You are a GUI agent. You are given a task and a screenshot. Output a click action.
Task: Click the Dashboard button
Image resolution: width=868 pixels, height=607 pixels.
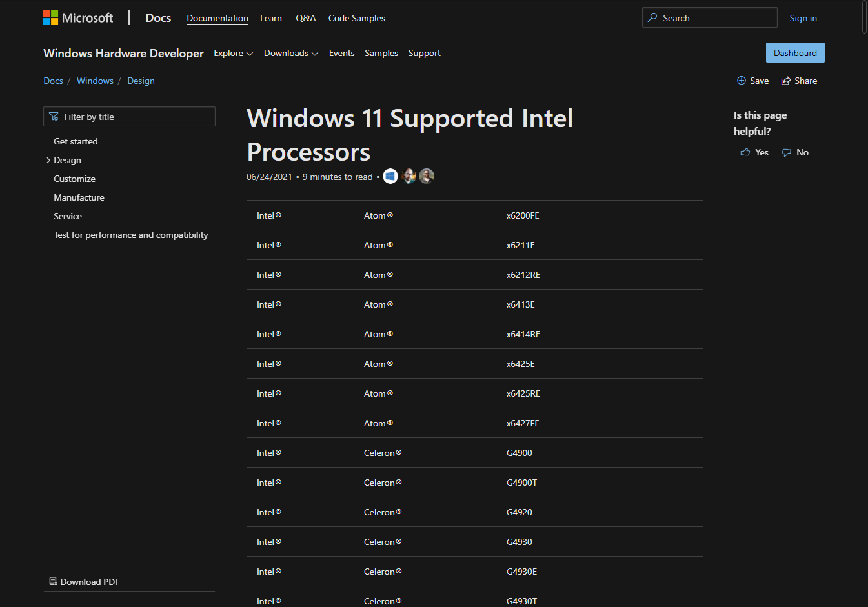tap(795, 53)
